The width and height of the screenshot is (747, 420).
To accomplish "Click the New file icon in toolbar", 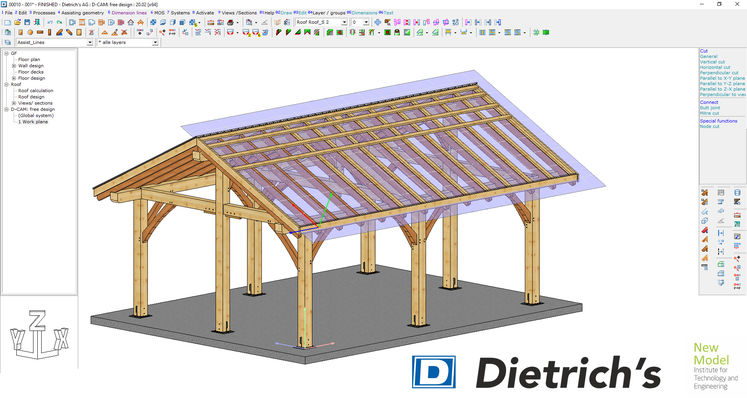I will click(x=7, y=22).
